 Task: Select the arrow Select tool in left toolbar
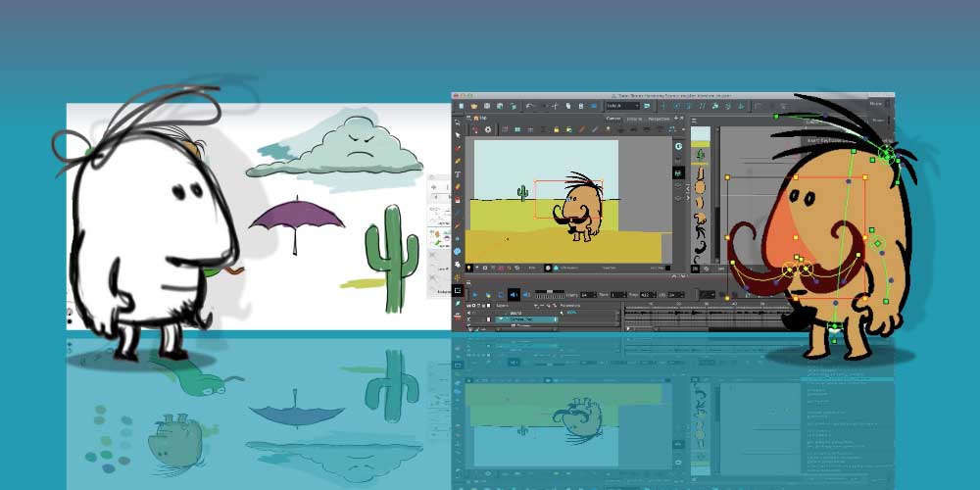coord(458,136)
